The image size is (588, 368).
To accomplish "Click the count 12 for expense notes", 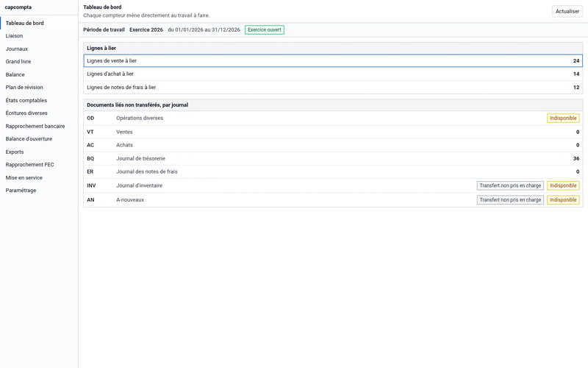I will tap(576, 87).
